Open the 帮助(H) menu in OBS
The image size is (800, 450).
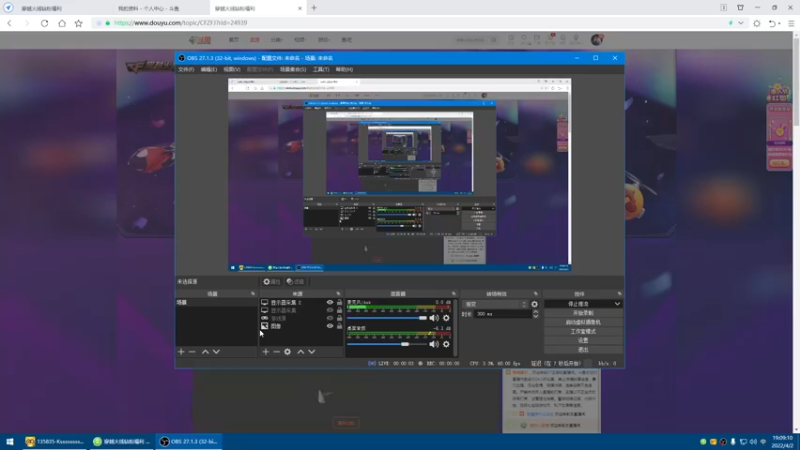pyautogui.click(x=344, y=69)
